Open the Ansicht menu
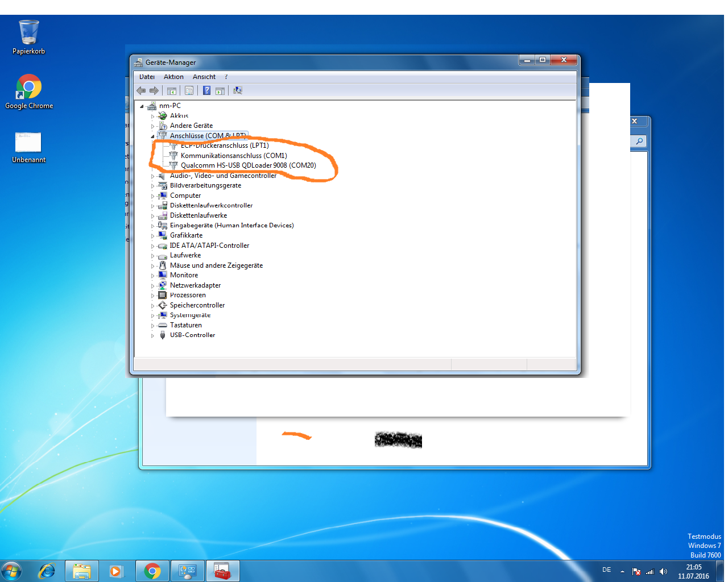The width and height of the screenshot is (728, 582). coord(204,77)
